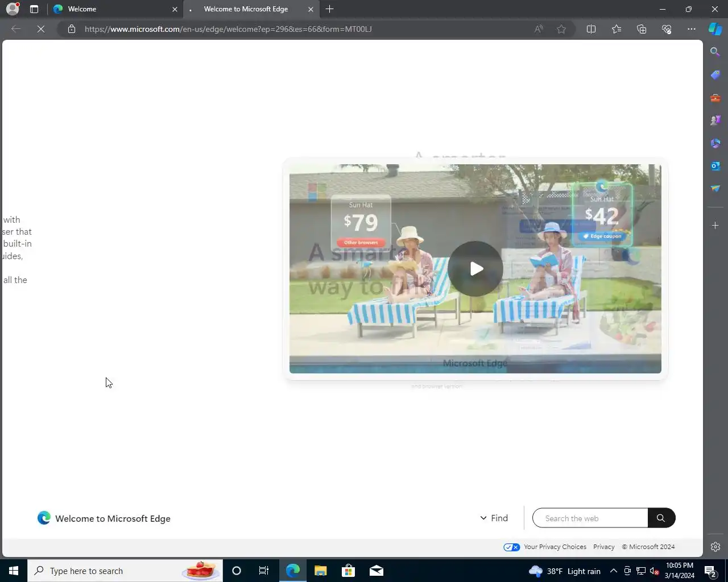728x582 pixels.
Task: Stop loading the page
Action: (41, 29)
